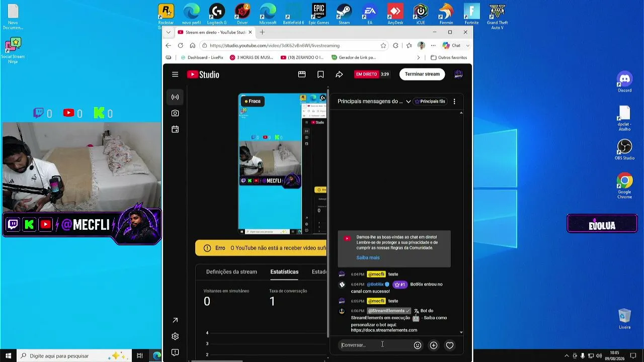Select the Webcam camera icon in sidebar

[175, 113]
